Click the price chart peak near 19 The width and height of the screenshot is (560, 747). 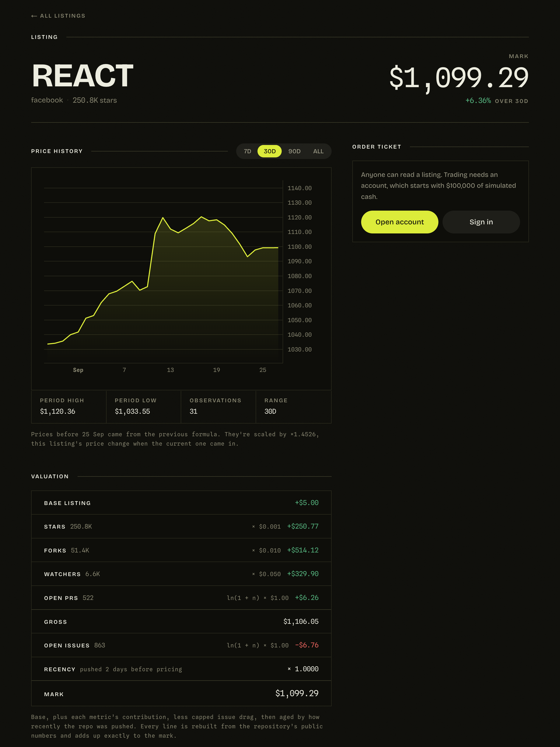[x=201, y=217]
